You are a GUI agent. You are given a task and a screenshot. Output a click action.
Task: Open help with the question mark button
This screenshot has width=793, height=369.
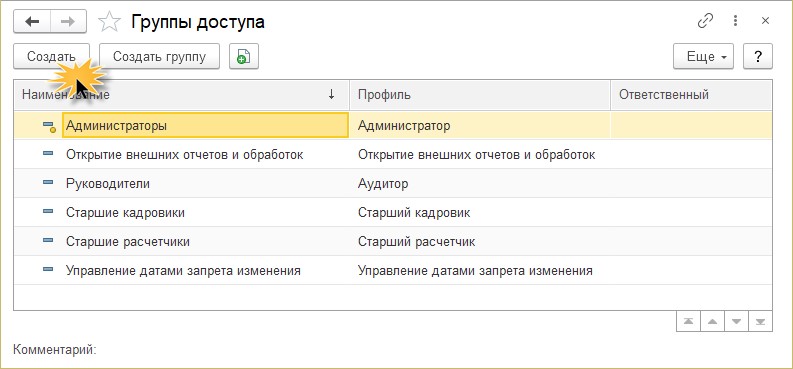[758, 56]
